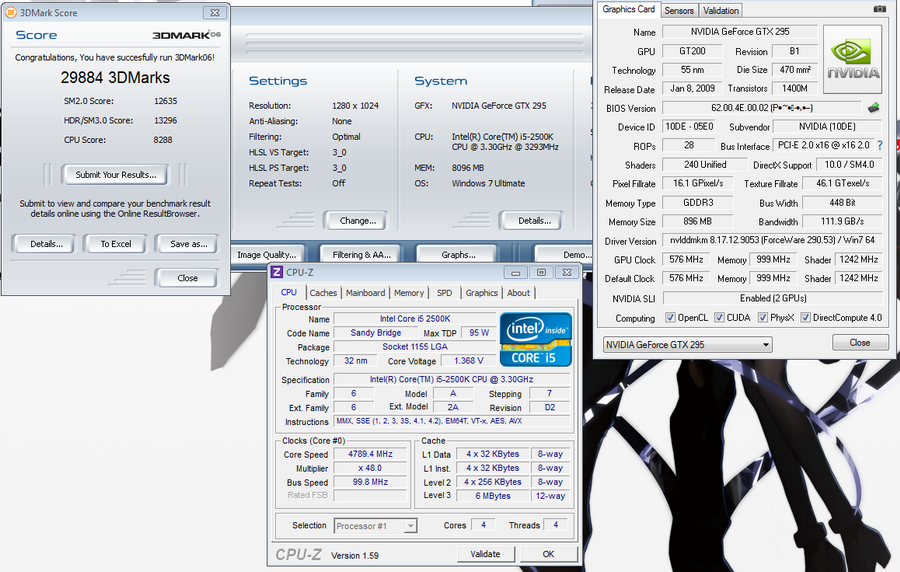
Task: Click the Bus Speed value 99.8 MHz
Action: point(370,482)
